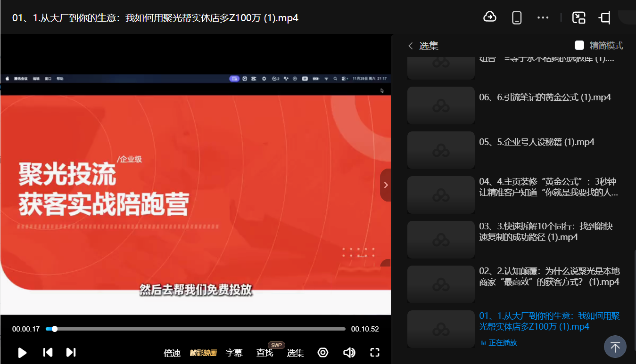Enter fullscreen mode
This screenshot has height=364, width=636.
[375, 352]
